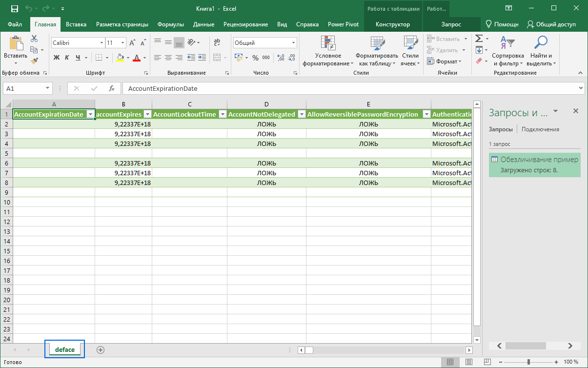This screenshot has height=368, width=588.
Task: Expand the AccountExpirationDate column filter
Action: tap(90, 114)
